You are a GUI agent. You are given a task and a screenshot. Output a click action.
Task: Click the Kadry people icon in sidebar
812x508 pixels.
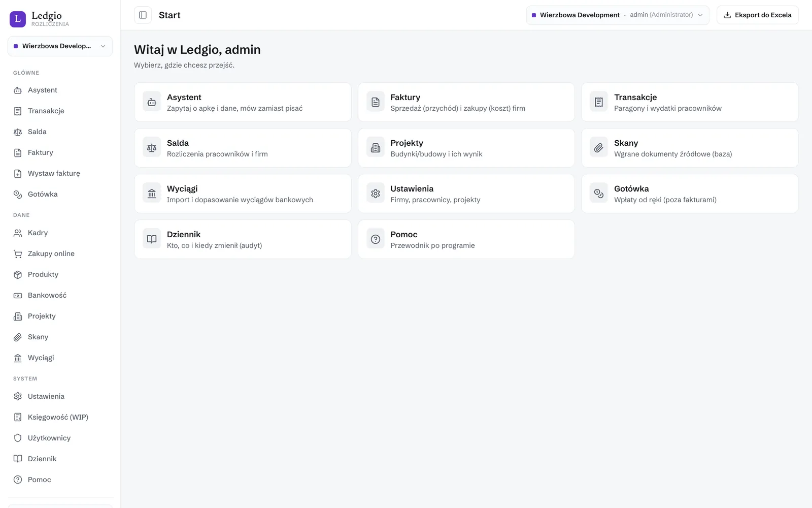(18, 233)
